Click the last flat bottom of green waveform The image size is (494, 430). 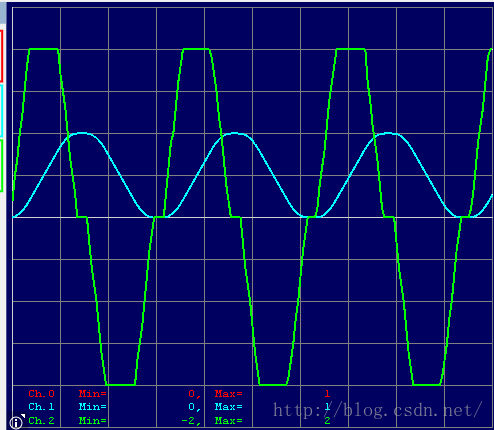pos(427,385)
